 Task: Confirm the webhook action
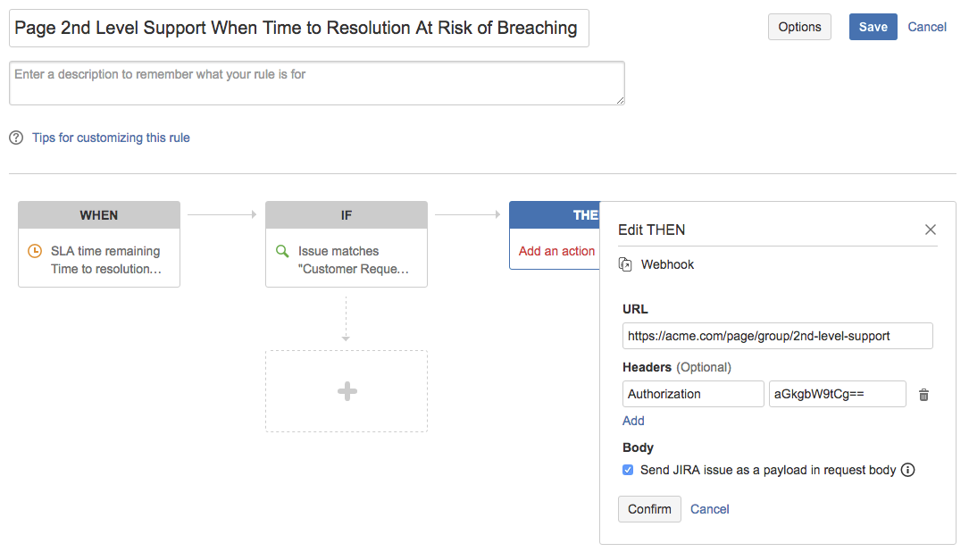[649, 509]
